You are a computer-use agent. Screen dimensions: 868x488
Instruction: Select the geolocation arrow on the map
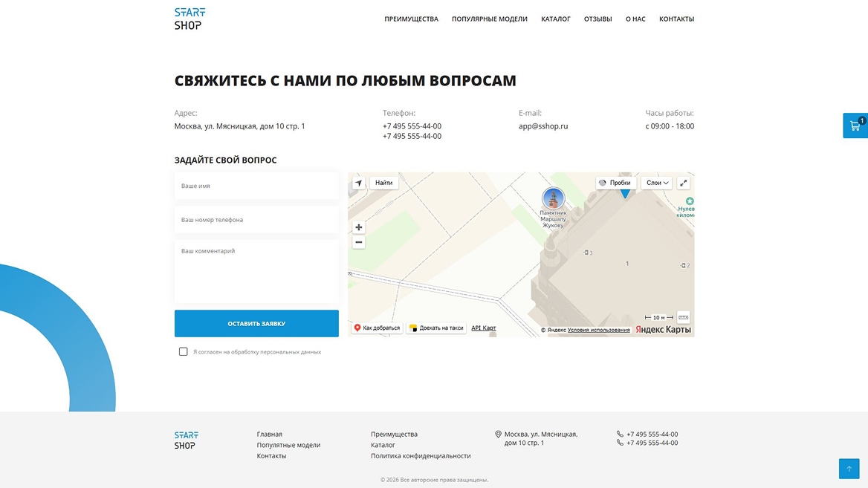pos(358,182)
